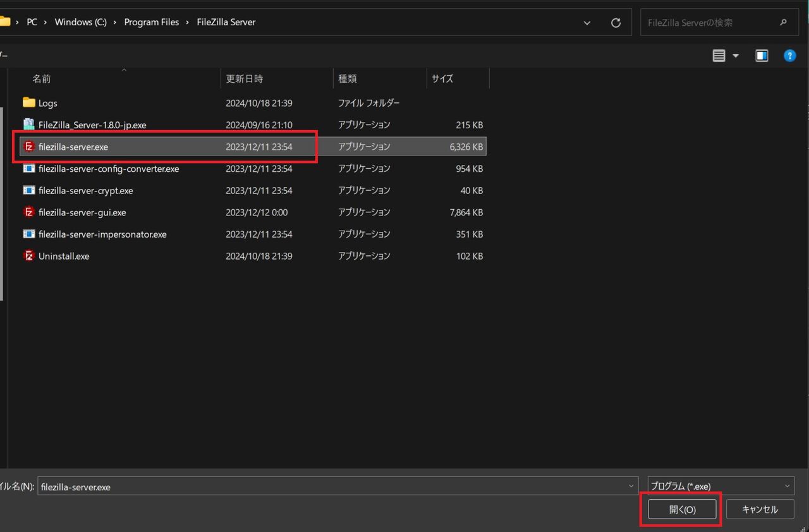Click the filezilla-server.exe red FZ icon

[28, 147]
